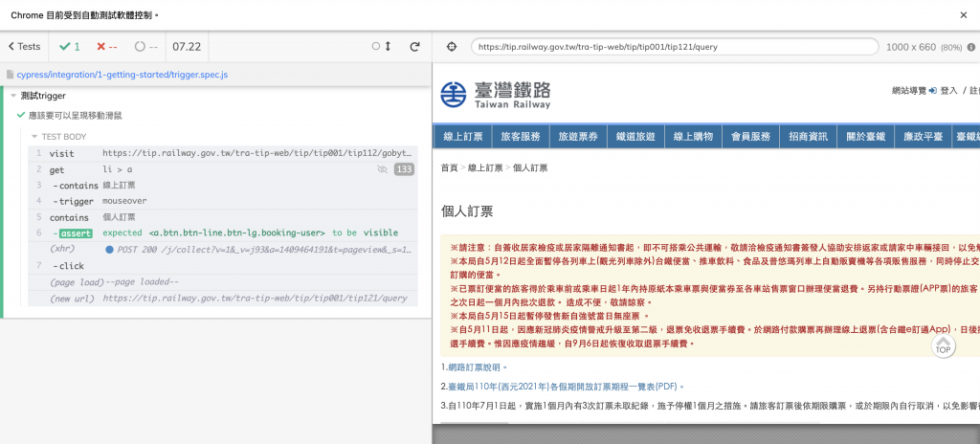Screen dimensions: 980x444
Task: Select the click command row
Action: tap(222, 266)
